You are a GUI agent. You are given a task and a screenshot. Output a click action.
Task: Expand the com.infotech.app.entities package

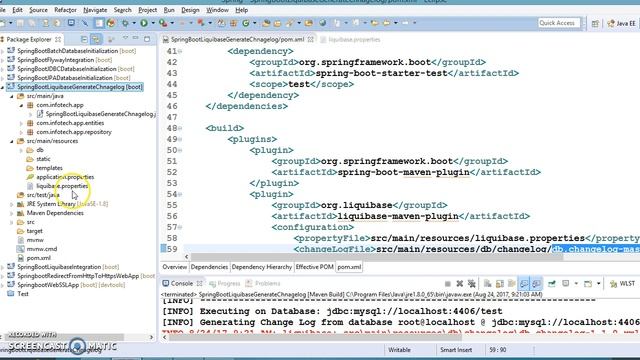21,123
